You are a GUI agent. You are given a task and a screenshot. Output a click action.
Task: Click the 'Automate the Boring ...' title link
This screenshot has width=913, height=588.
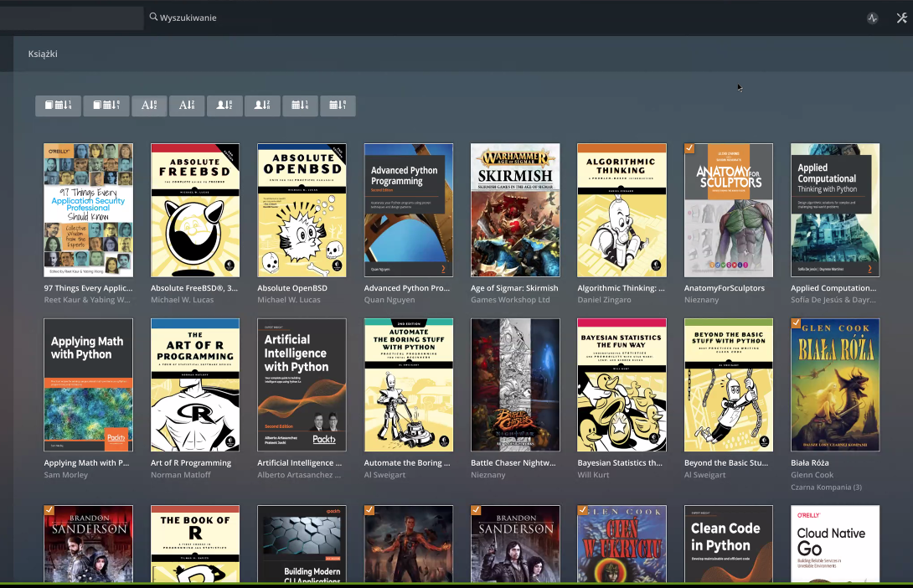407,463
